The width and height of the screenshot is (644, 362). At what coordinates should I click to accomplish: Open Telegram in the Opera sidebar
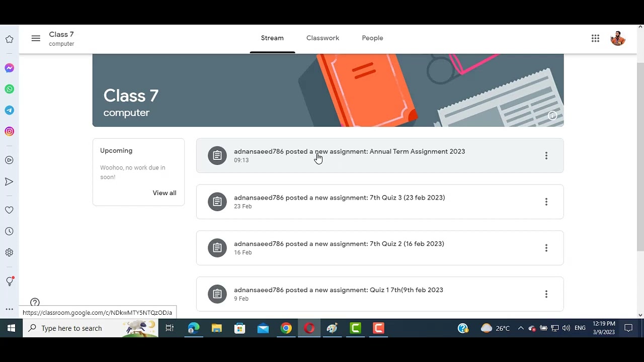(10, 110)
